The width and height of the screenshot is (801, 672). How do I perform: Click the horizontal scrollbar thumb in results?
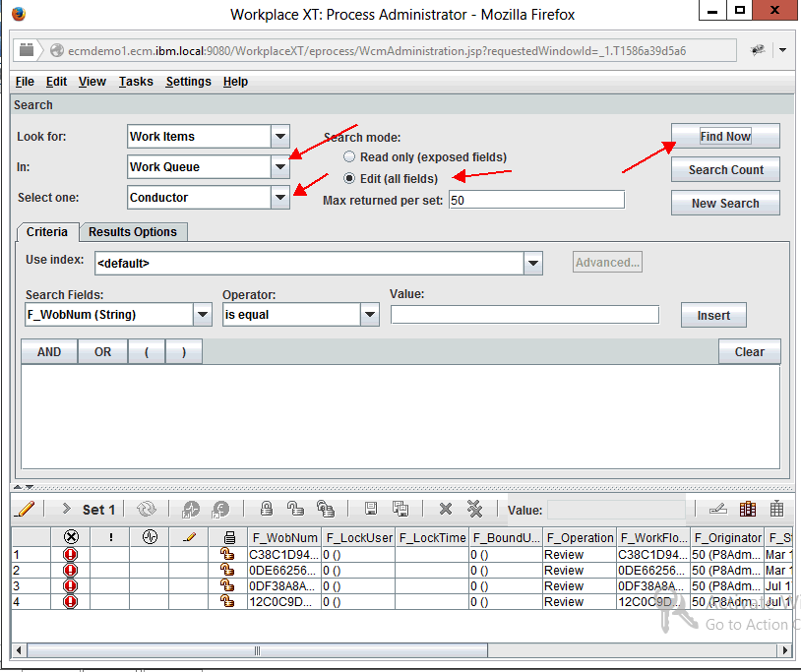pyautogui.click(x=258, y=650)
